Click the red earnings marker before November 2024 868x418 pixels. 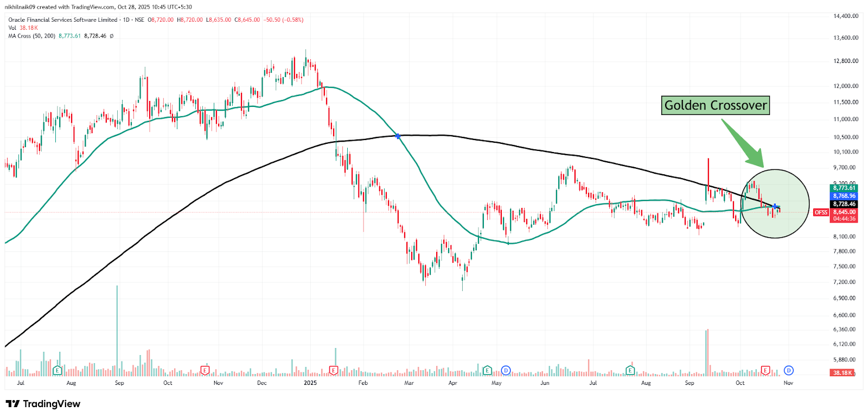(205, 370)
